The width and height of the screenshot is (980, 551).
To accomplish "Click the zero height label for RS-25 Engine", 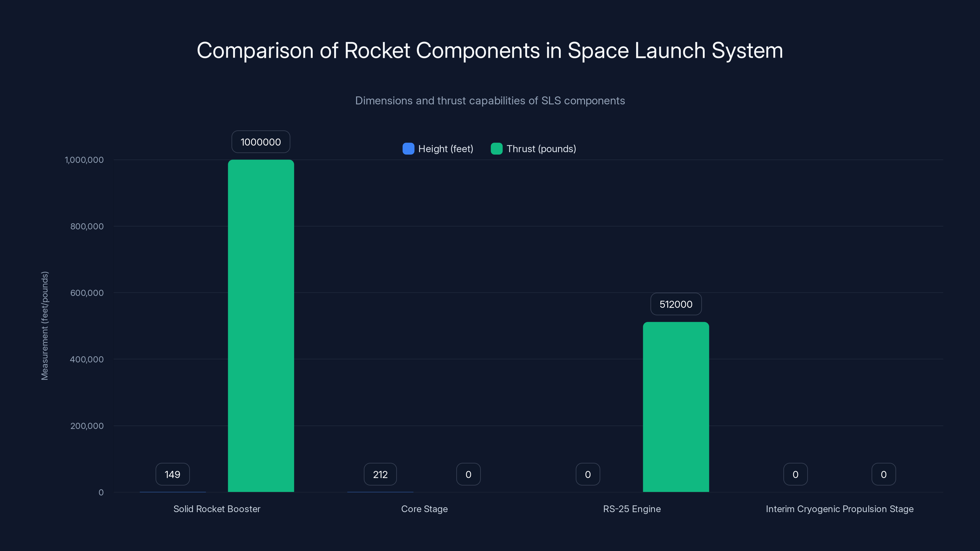I will coord(588,474).
